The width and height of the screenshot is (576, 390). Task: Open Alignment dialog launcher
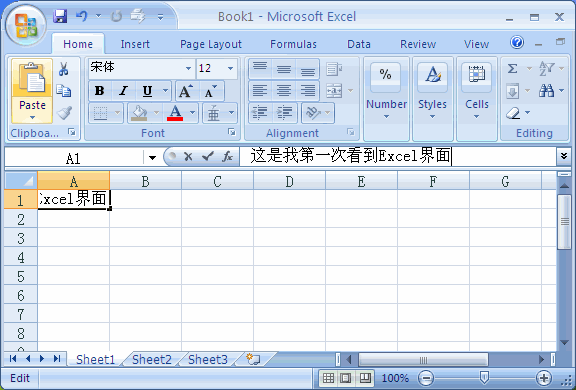click(350, 132)
